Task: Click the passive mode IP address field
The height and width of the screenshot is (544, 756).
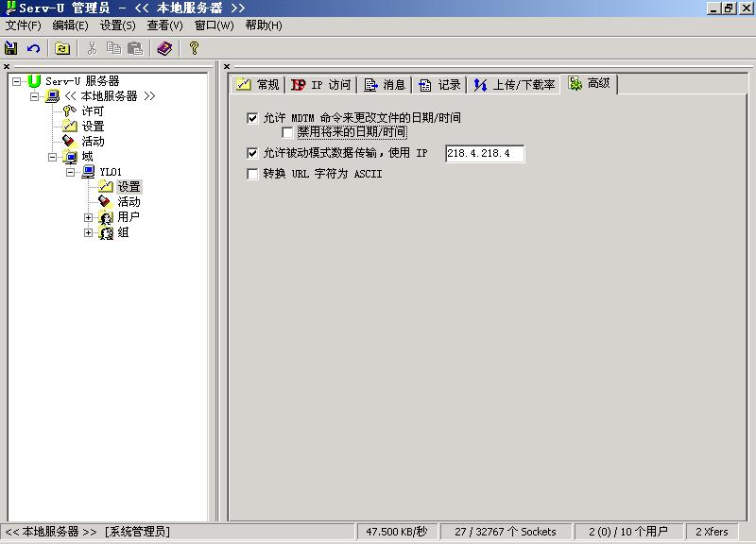Action: pyautogui.click(x=484, y=153)
